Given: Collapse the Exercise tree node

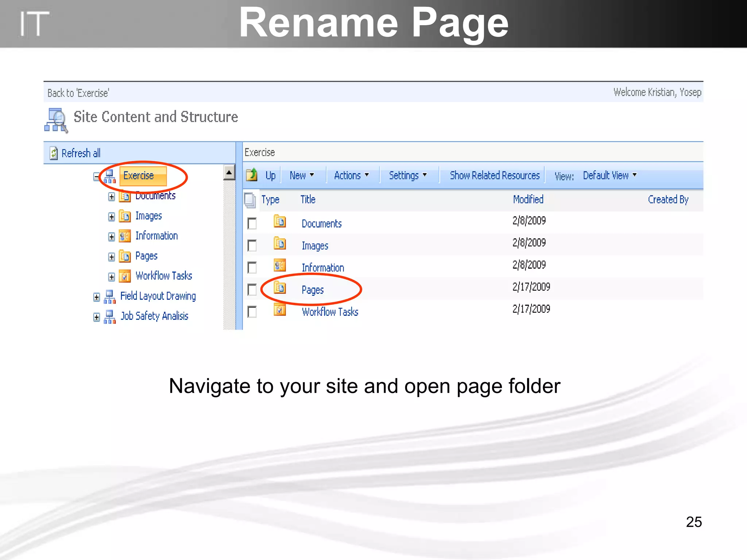Looking at the screenshot, I should (x=96, y=177).
